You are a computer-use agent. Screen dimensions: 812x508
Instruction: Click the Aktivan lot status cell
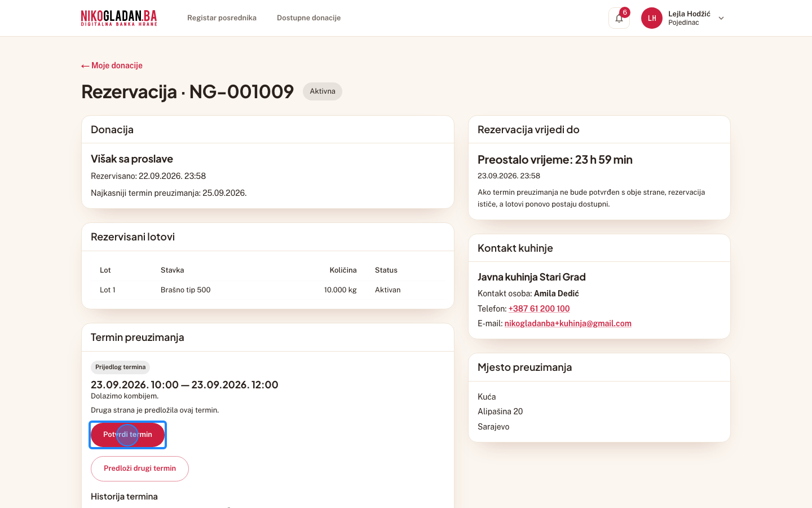388,290
